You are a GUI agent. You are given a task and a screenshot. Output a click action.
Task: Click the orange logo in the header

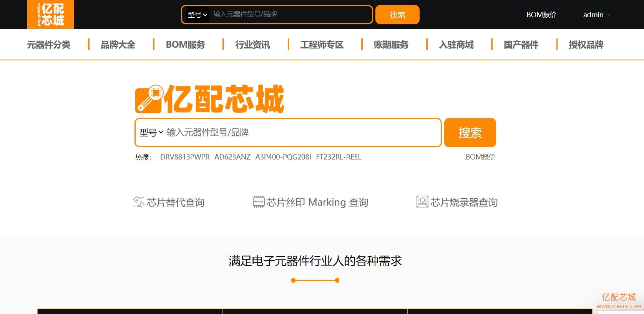[x=51, y=15]
